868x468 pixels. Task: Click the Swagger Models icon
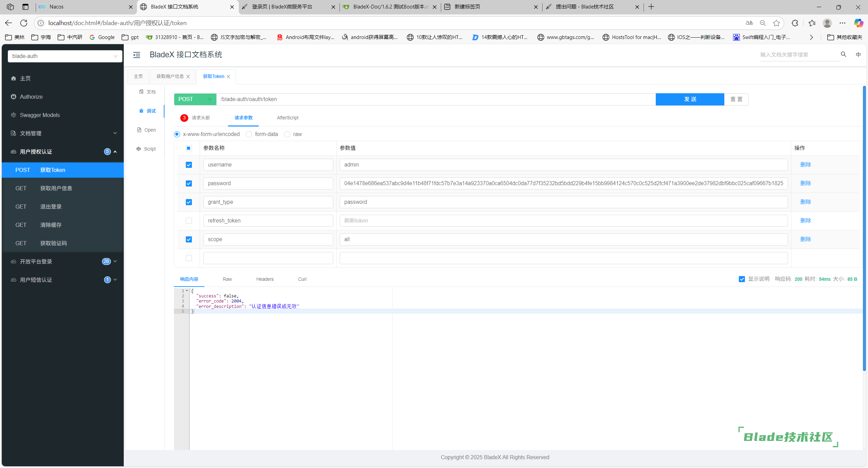[x=14, y=115]
